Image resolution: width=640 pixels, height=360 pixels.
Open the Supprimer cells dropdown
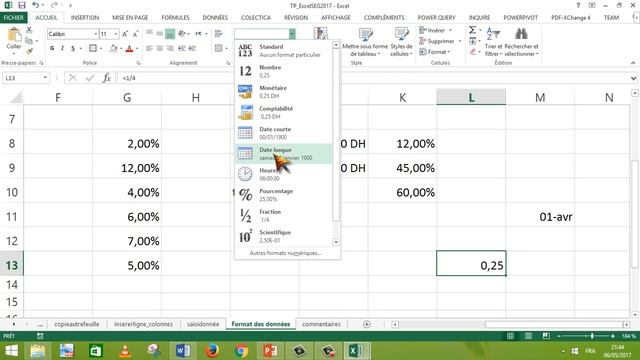click(440, 41)
